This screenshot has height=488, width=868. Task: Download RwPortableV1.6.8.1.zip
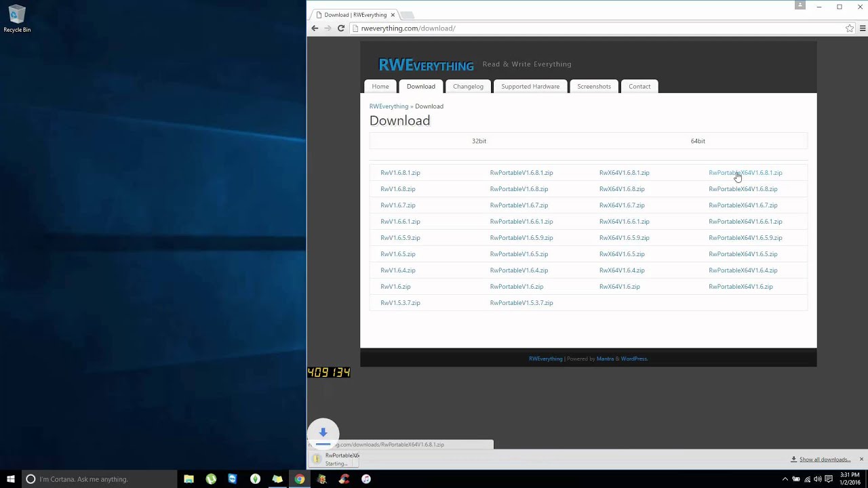pos(521,173)
